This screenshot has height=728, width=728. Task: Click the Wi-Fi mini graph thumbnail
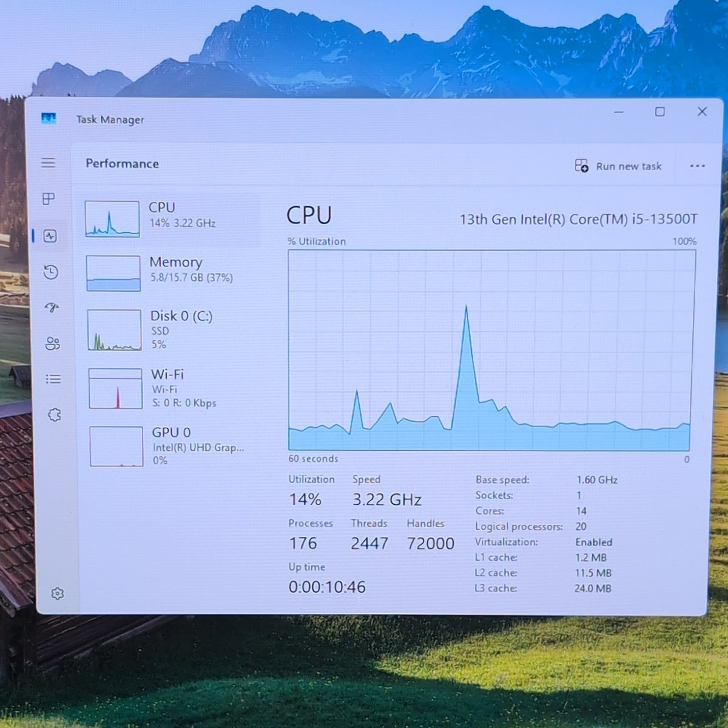(116, 388)
